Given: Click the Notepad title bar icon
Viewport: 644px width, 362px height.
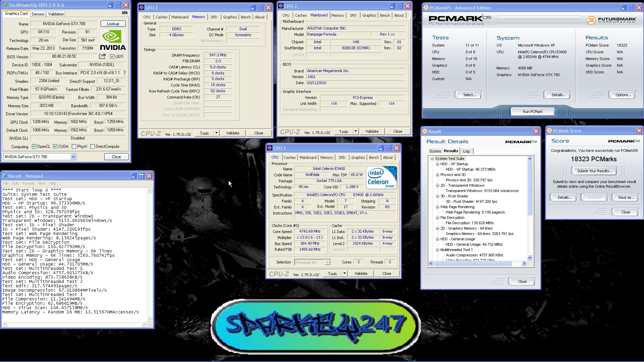Looking at the screenshot, I should [4, 176].
